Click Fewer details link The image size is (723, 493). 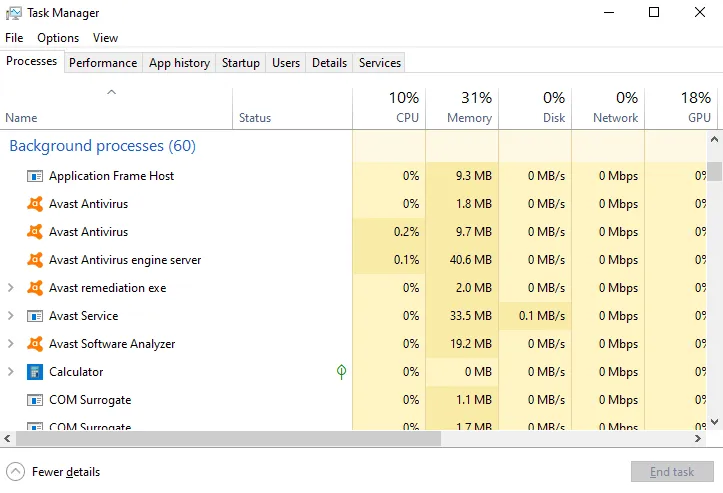[x=66, y=472]
